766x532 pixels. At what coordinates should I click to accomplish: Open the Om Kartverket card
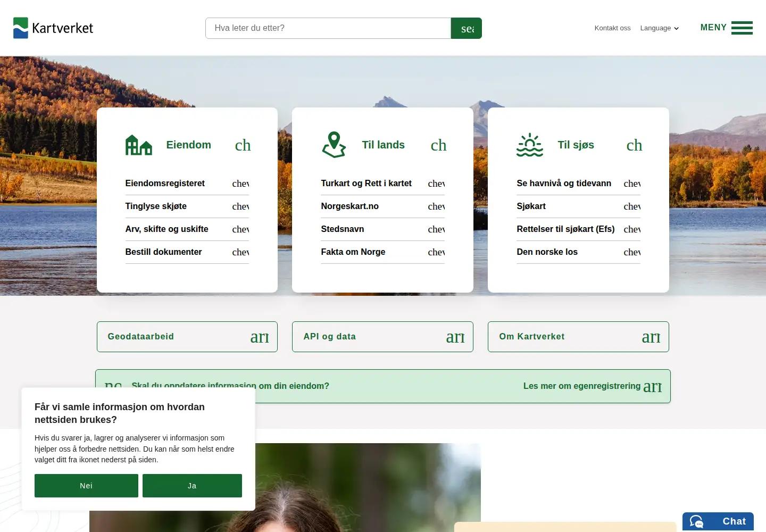(x=578, y=337)
